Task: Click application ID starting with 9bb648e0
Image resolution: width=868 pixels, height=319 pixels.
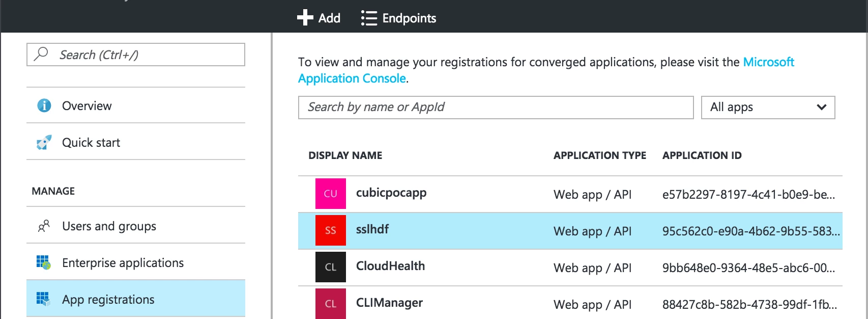Action: pos(748,268)
